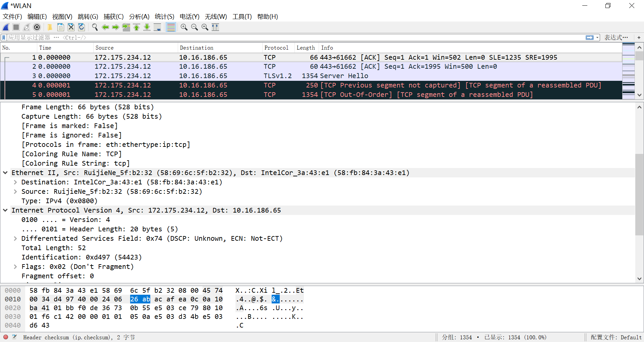Close the capture file icon
Screen dimensions: 644x342
tap(71, 27)
